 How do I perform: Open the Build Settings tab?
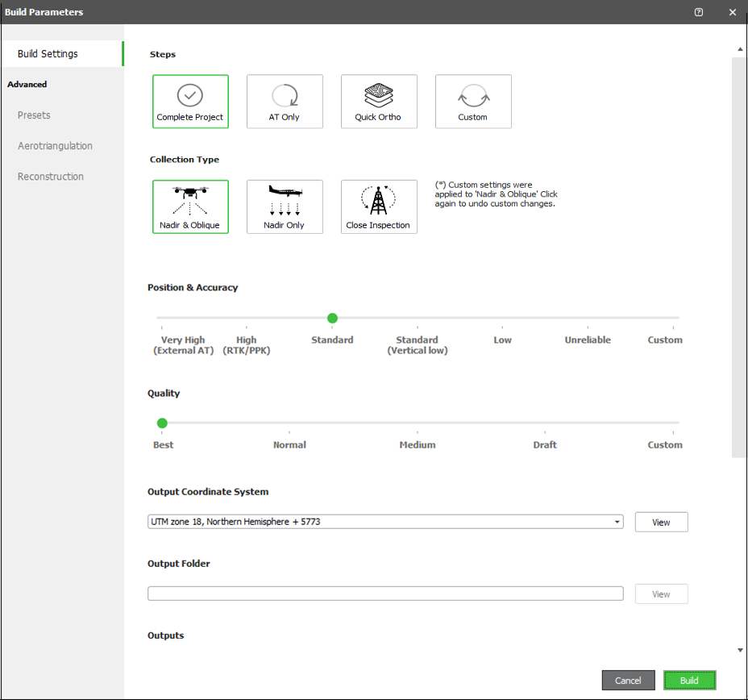click(x=48, y=54)
